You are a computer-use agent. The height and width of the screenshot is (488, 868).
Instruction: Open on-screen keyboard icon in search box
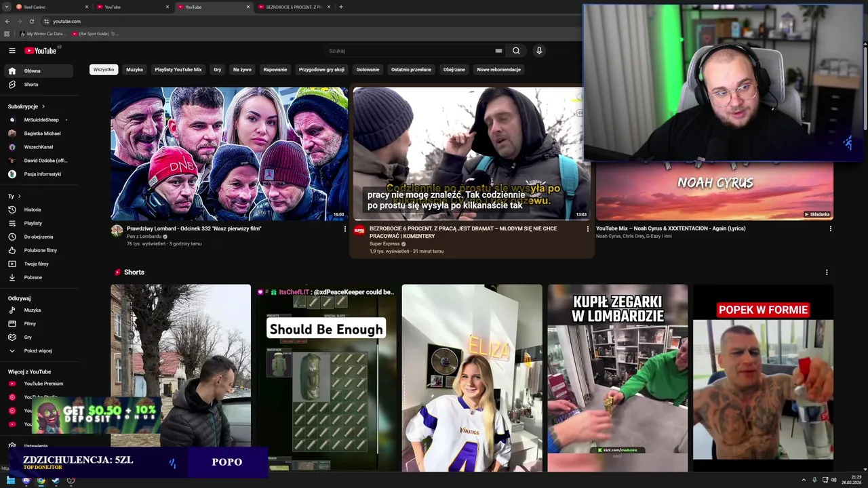point(498,51)
